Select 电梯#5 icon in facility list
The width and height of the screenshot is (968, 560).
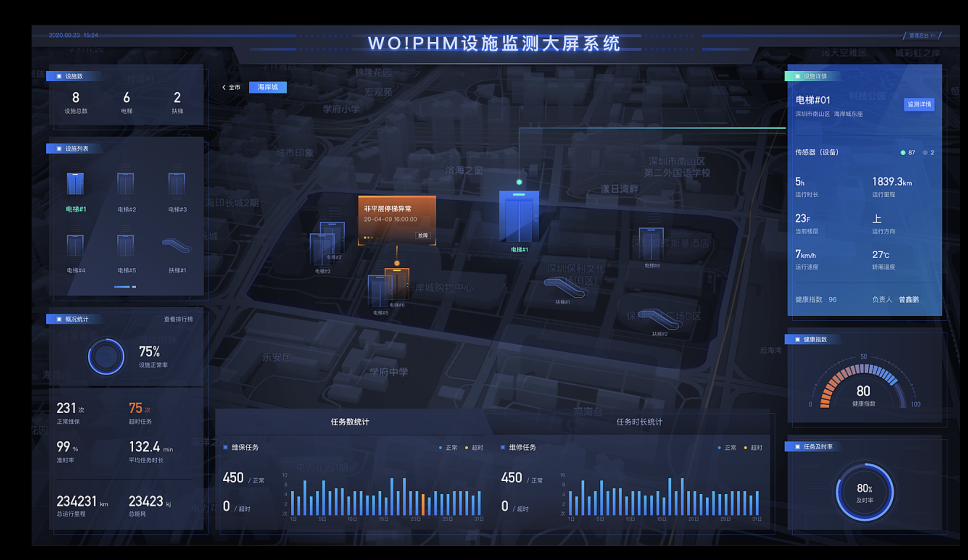tap(125, 245)
